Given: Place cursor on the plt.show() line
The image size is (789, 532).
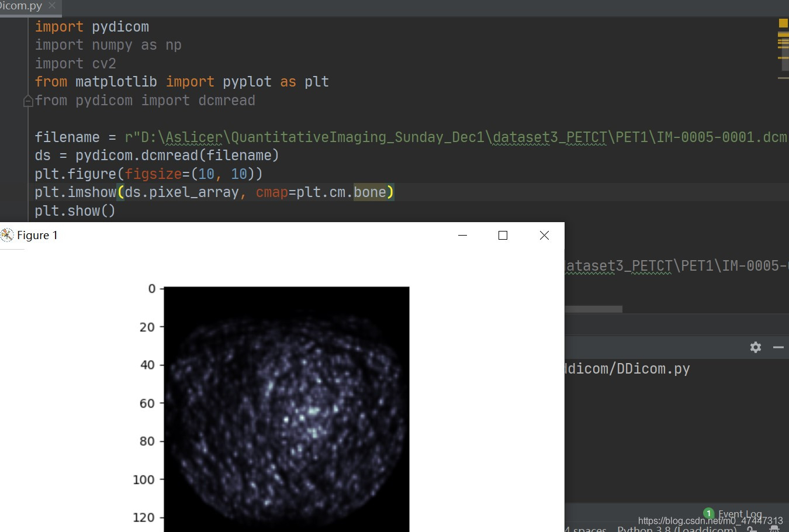Looking at the screenshot, I should 75,210.
